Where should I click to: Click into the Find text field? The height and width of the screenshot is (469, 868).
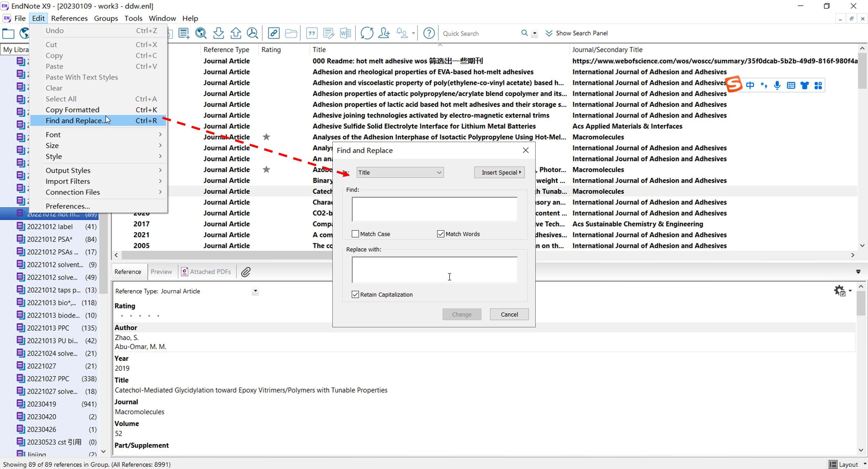[x=434, y=209]
